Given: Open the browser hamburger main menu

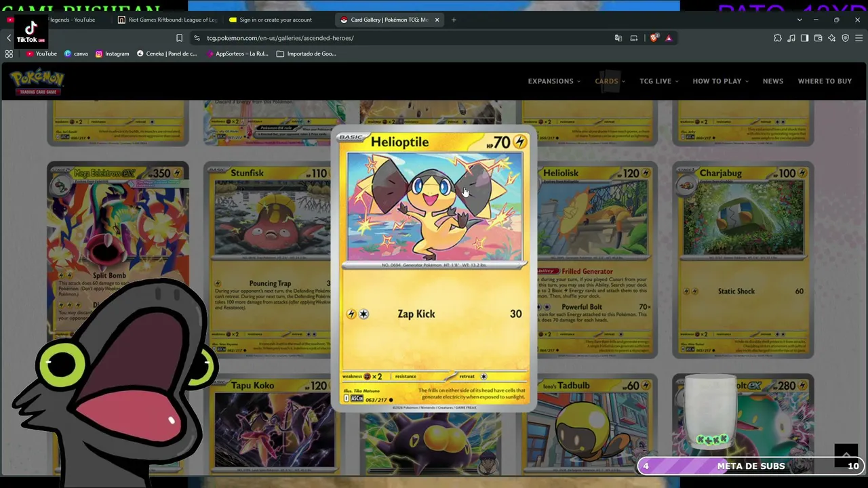Looking at the screenshot, I should (859, 38).
